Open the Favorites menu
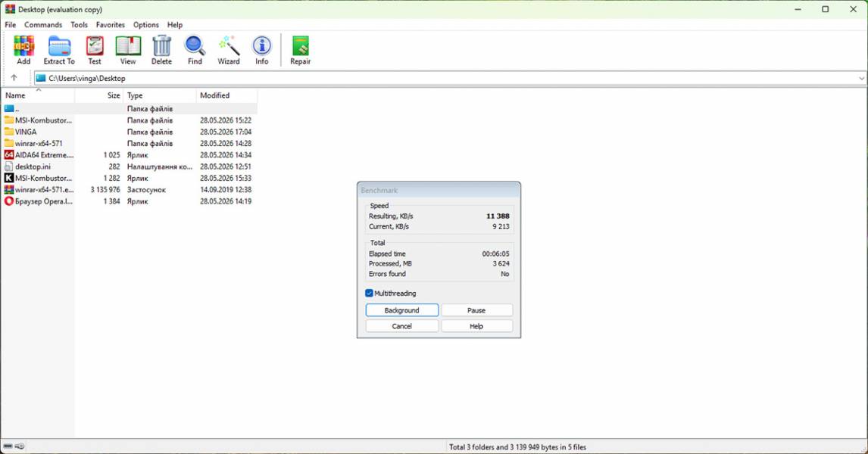 coord(110,25)
